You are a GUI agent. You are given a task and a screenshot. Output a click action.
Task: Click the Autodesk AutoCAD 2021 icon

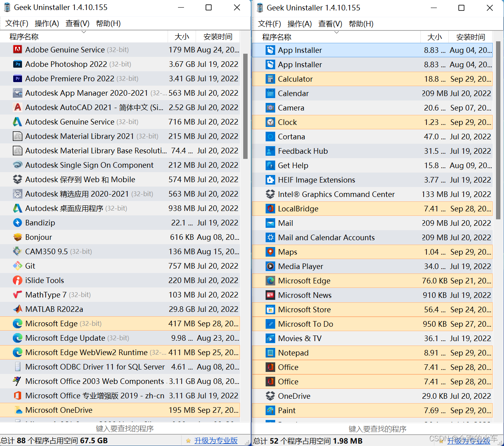[x=18, y=107]
